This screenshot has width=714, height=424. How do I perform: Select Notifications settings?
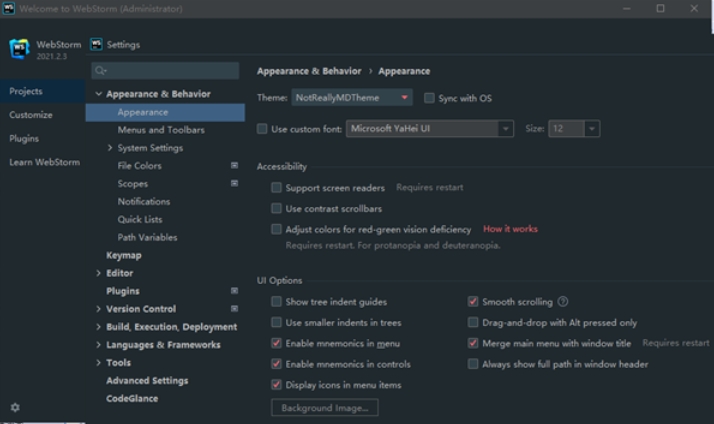pos(144,201)
